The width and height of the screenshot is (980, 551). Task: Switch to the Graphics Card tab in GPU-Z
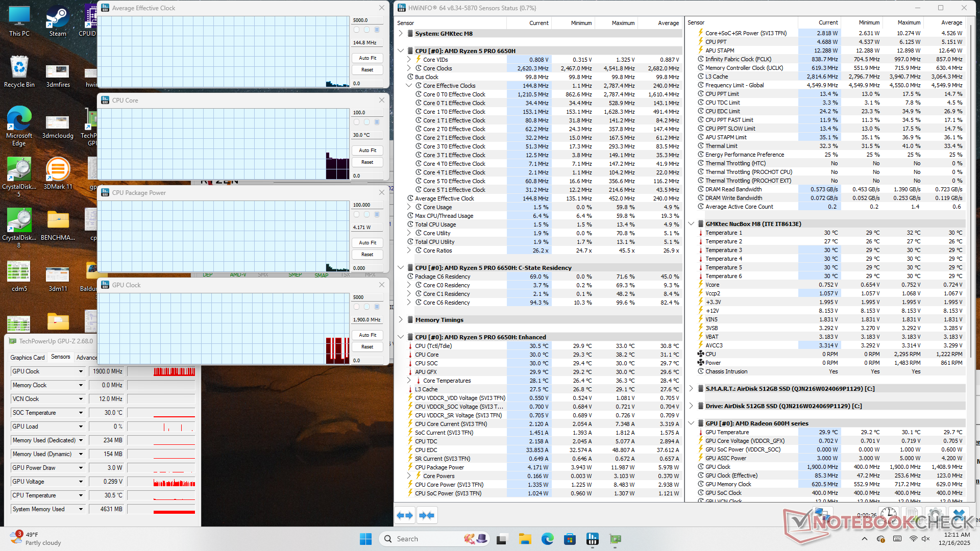coord(28,357)
